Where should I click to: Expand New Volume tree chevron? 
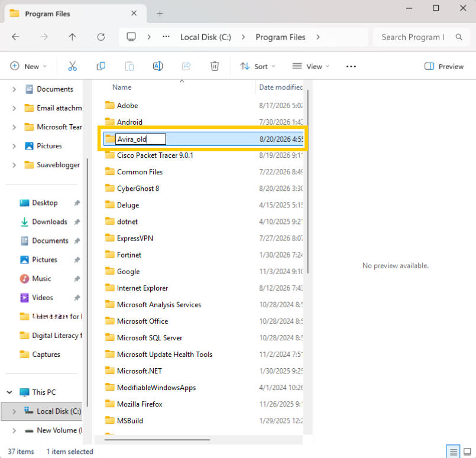[x=14, y=430]
